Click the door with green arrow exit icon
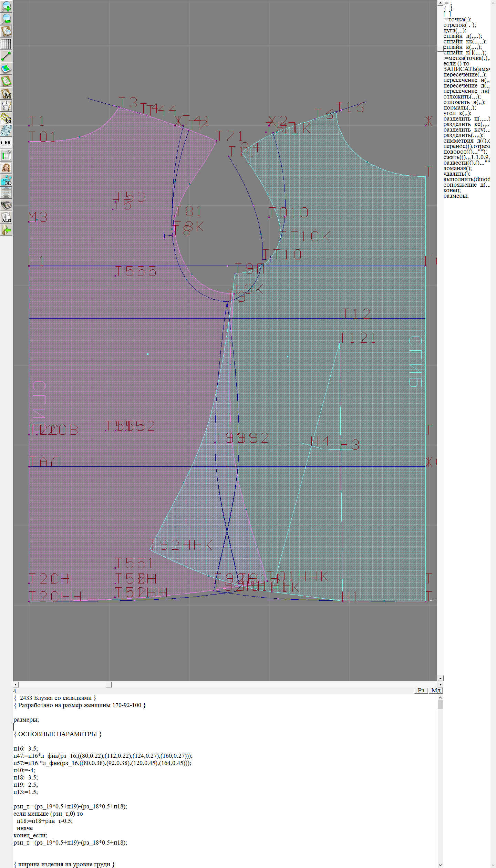Screen dimensions: 496x868 tap(6, 230)
